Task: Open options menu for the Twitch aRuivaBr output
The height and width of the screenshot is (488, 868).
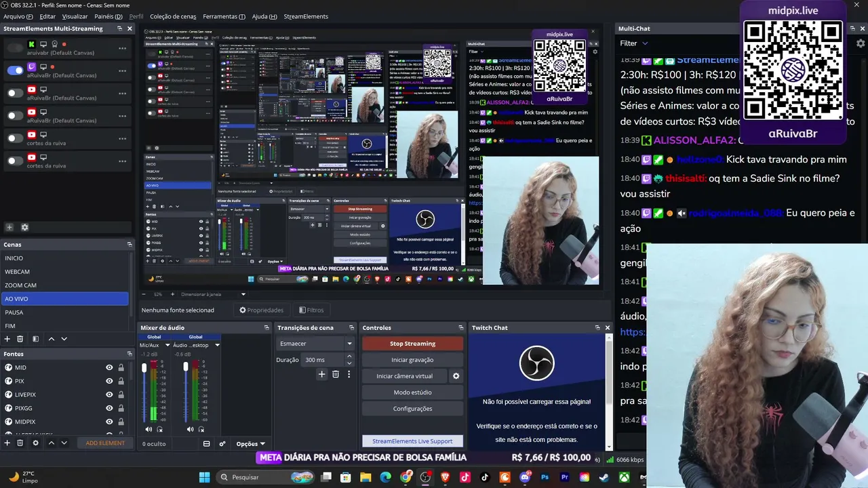Action: click(123, 71)
